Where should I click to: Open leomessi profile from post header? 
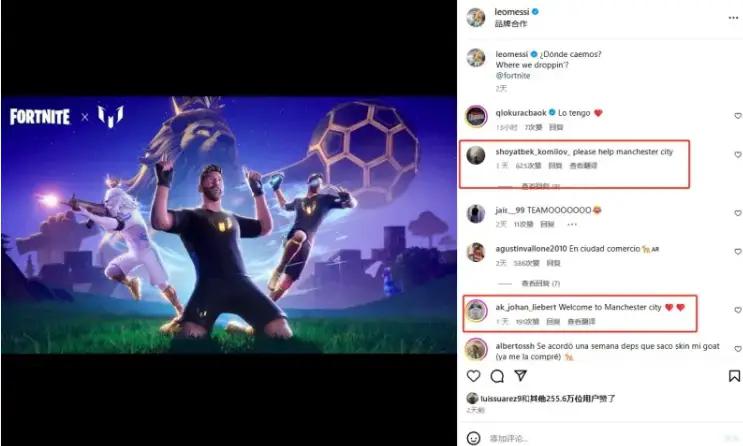(x=511, y=12)
